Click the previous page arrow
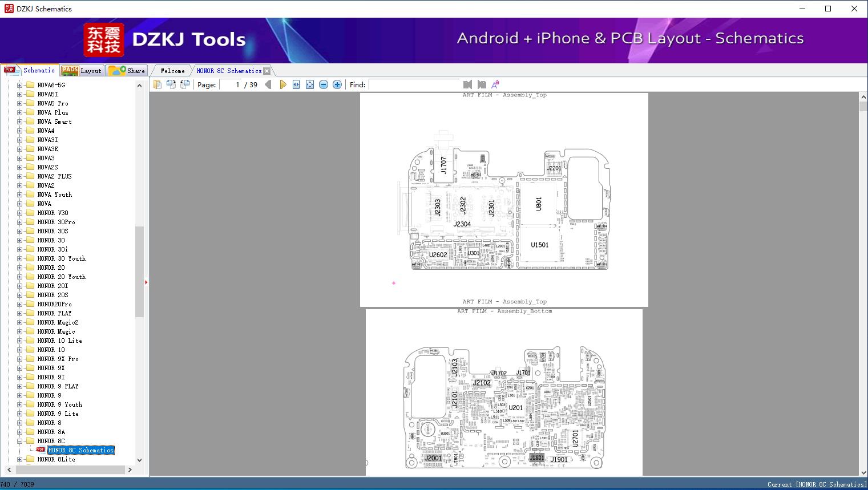 click(268, 84)
